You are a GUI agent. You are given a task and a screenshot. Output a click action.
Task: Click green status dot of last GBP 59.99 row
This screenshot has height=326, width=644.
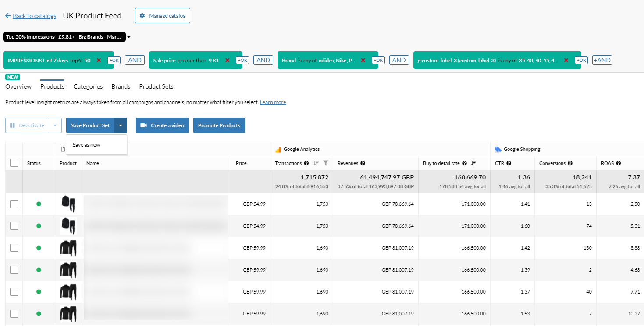coord(39,314)
